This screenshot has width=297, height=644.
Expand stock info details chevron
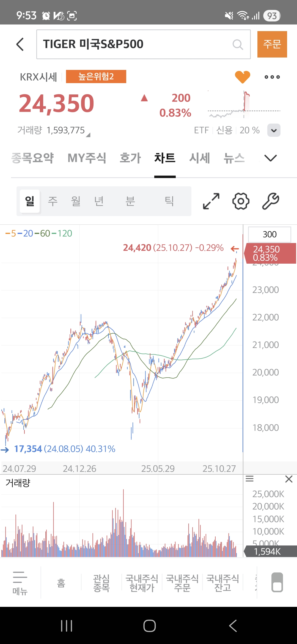coord(274,130)
